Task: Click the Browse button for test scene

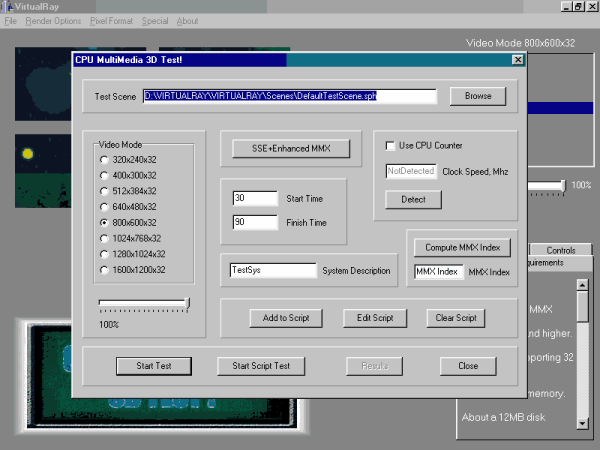Action: pos(478,96)
